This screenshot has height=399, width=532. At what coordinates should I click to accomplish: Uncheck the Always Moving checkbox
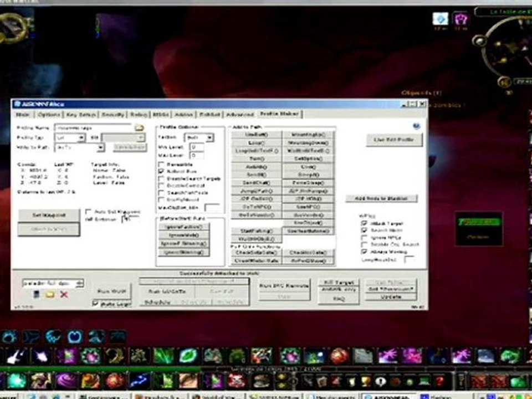[365, 252]
